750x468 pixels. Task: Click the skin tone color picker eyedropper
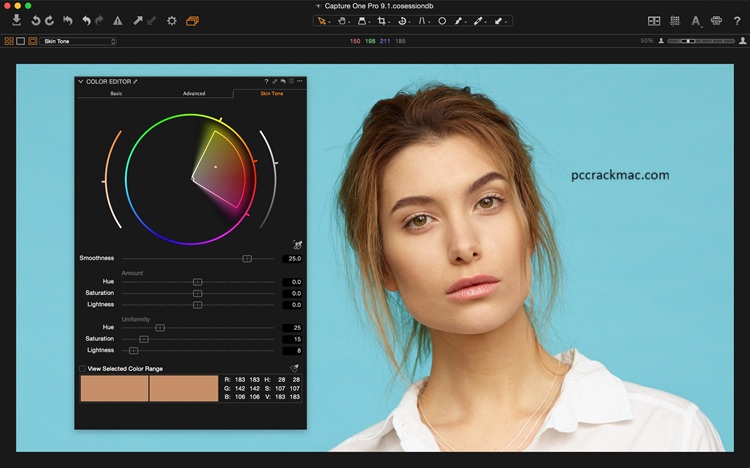click(x=298, y=245)
